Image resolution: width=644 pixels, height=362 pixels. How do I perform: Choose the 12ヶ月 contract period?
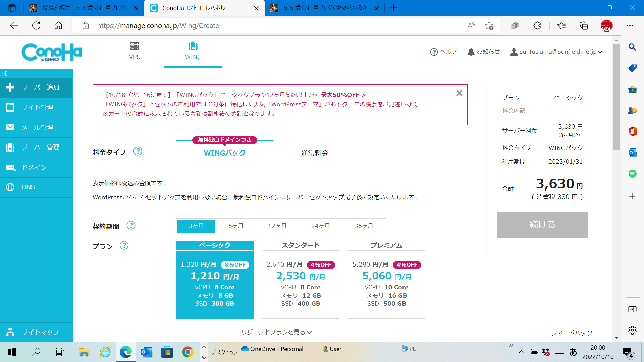pyautogui.click(x=277, y=226)
